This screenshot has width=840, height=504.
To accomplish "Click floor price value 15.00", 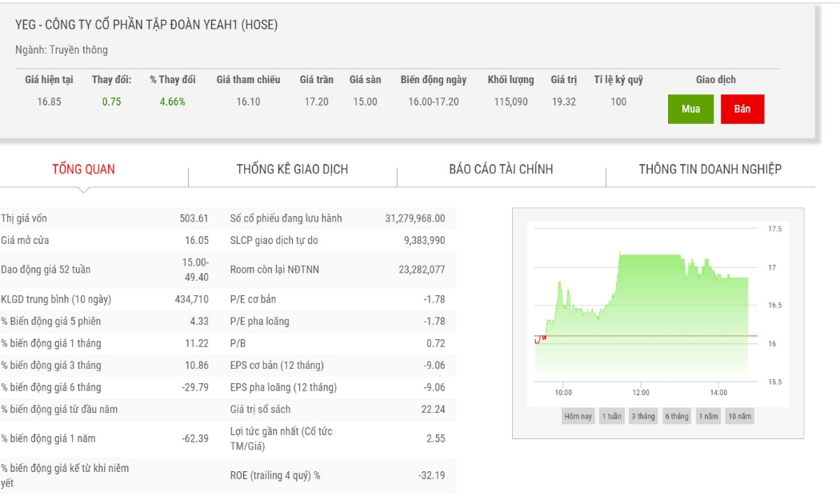I will (365, 102).
